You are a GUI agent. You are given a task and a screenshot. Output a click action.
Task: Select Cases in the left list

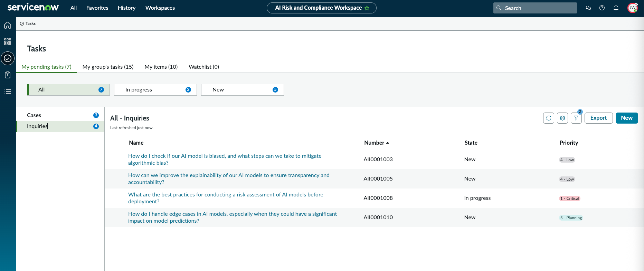click(x=60, y=115)
